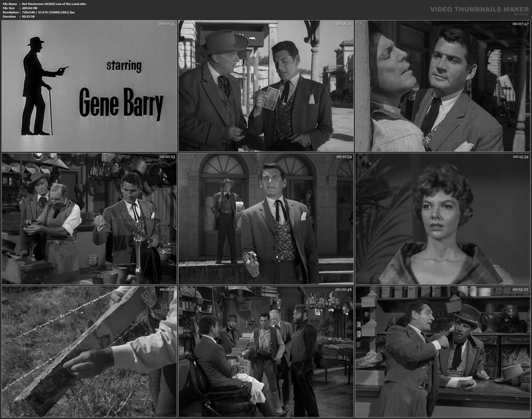The image size is (532, 419).
Task: Click the woman's close-up at 00:15:34
Action: (x=442, y=219)
